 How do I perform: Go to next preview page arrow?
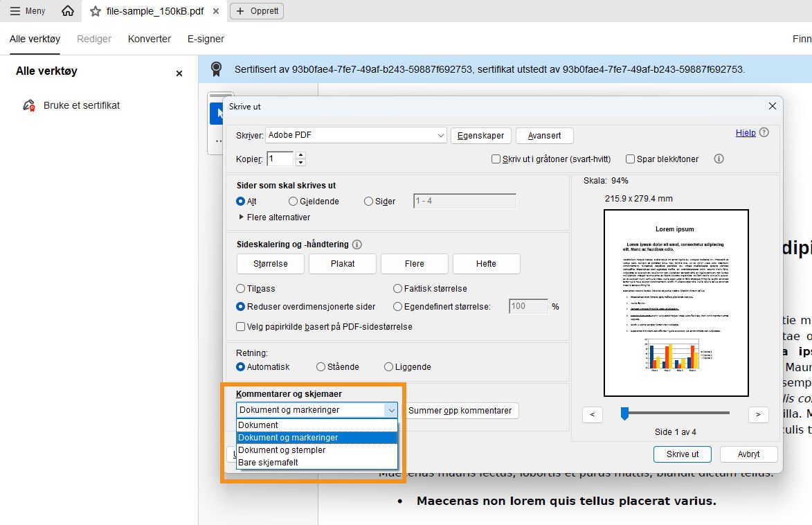click(759, 415)
